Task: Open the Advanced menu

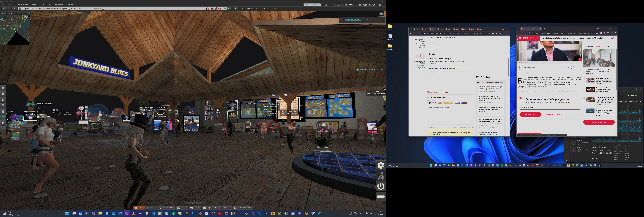Action: [59, 5]
